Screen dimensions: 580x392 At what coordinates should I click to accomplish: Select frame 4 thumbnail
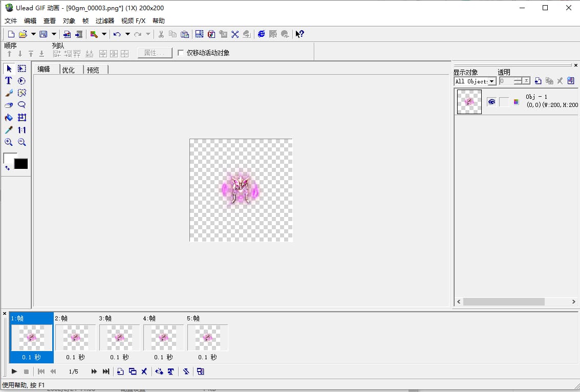pyautogui.click(x=163, y=338)
